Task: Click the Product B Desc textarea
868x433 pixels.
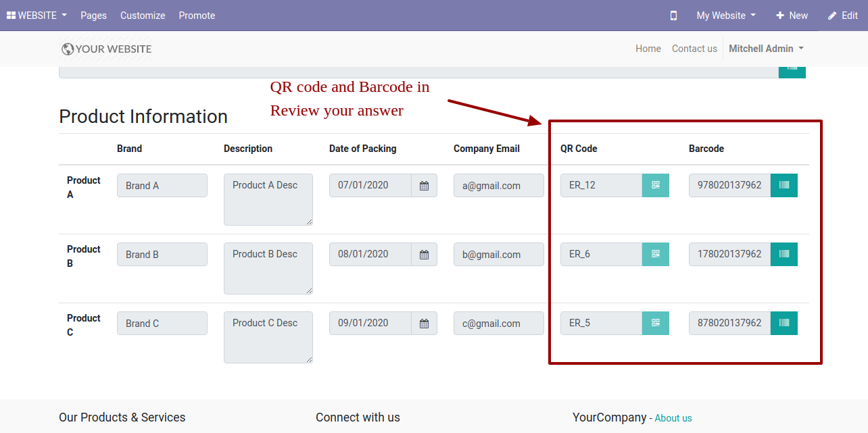Action: 268,268
